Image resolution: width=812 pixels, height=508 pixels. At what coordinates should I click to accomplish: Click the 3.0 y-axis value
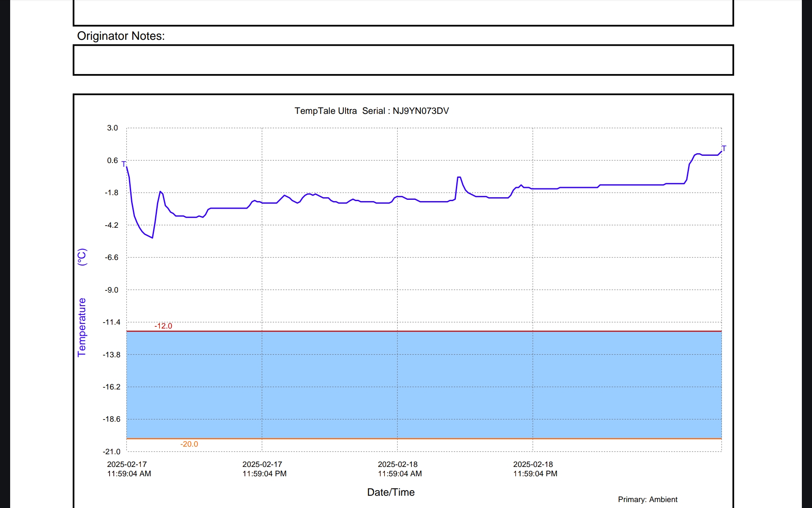coord(112,128)
